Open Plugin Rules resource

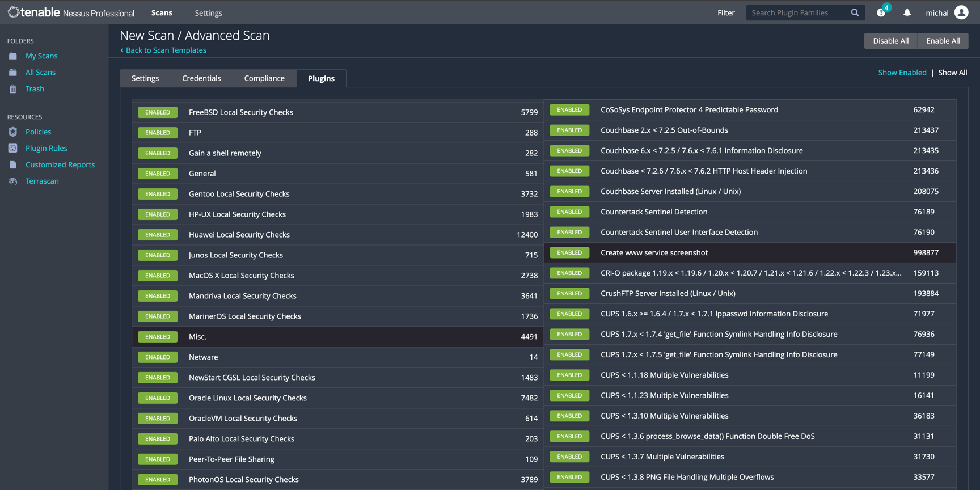pyautogui.click(x=47, y=149)
